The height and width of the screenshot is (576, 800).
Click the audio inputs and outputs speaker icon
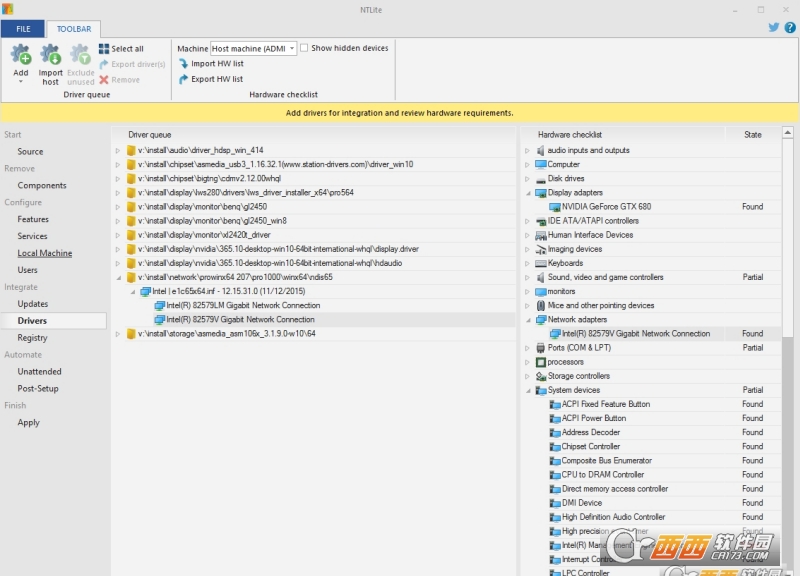(541, 151)
